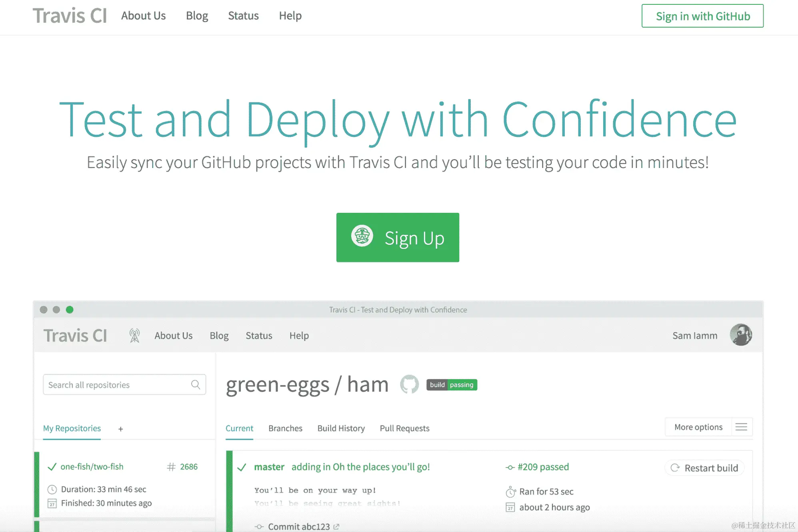Select the one-fish/two-fish repository

coord(92,467)
